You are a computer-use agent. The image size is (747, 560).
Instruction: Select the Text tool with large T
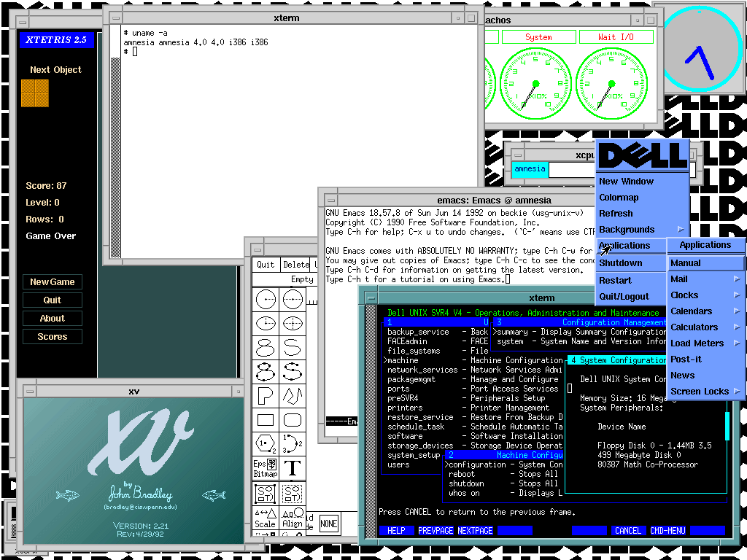[292, 468]
